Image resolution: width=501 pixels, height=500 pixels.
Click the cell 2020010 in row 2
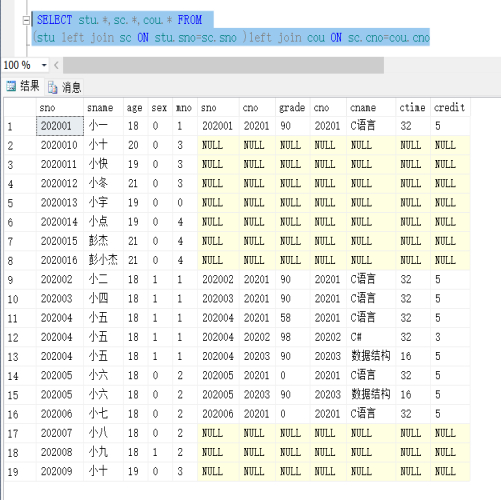pos(60,145)
